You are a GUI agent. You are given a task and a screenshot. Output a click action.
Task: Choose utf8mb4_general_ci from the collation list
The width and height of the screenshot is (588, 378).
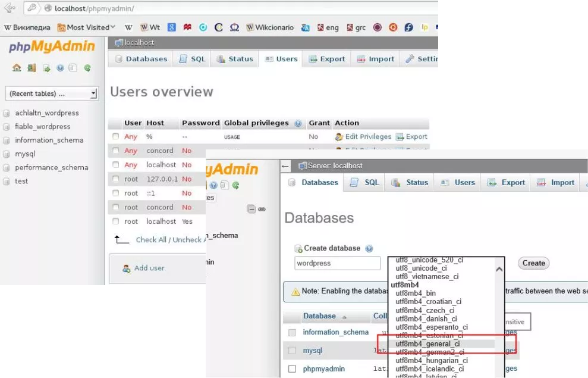click(x=427, y=343)
